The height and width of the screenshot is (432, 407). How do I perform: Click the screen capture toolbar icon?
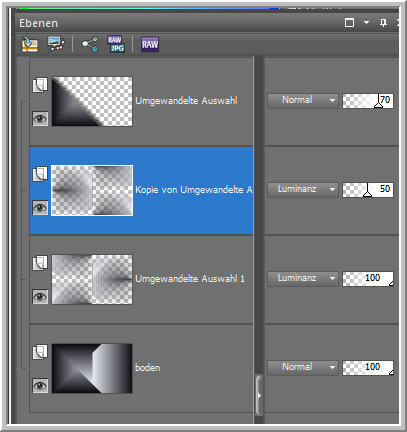[56, 44]
